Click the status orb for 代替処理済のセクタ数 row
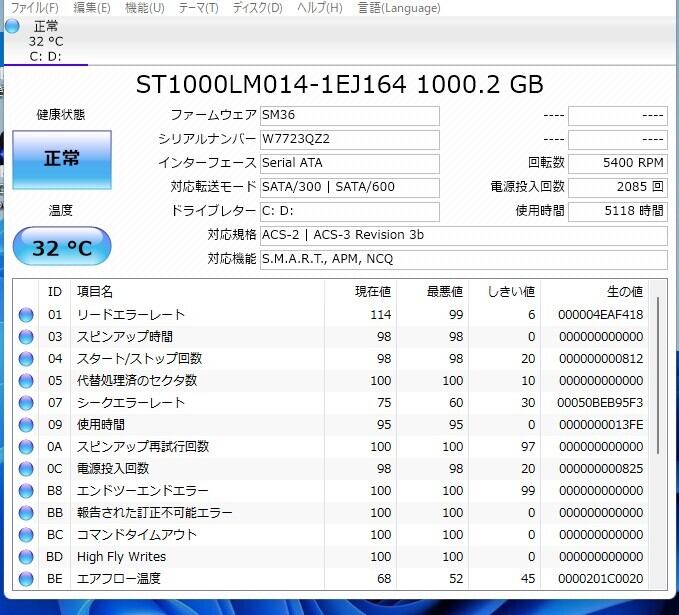This screenshot has height=615, width=679. tap(26, 381)
